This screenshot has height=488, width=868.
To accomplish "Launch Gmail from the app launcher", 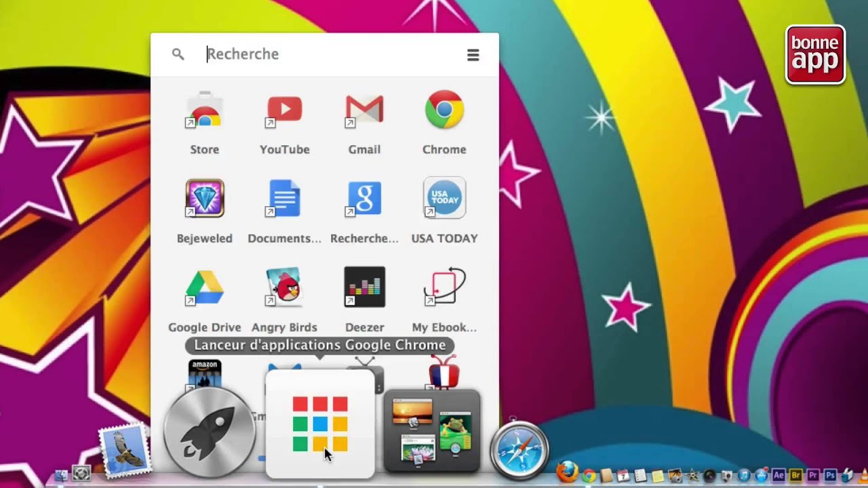I will [x=364, y=110].
